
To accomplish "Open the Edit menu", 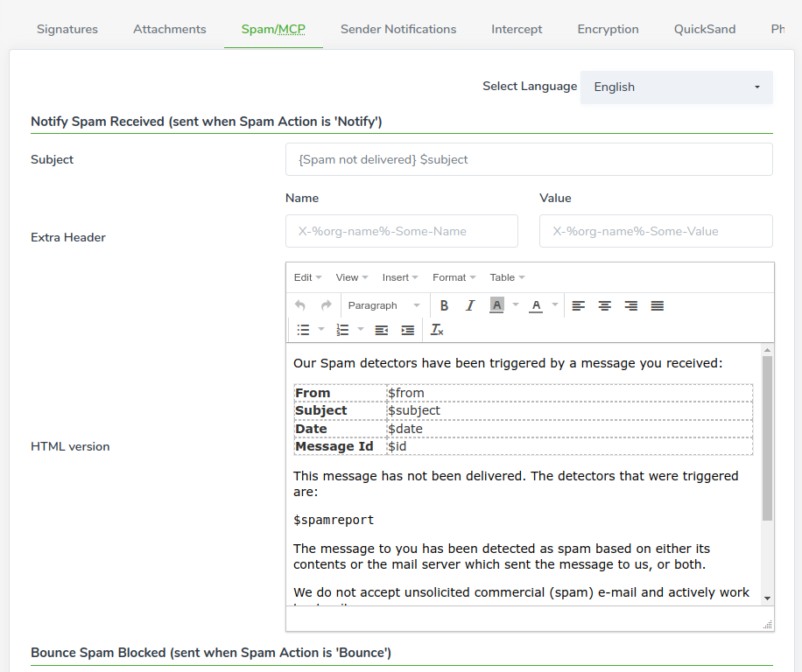I will point(307,277).
